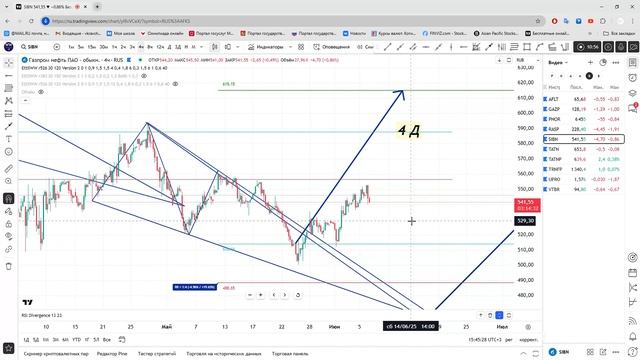Open the emoji/icons tool in left toolbar
Image resolution: width=640 pixels, height=360 pixels.
tap(9, 152)
